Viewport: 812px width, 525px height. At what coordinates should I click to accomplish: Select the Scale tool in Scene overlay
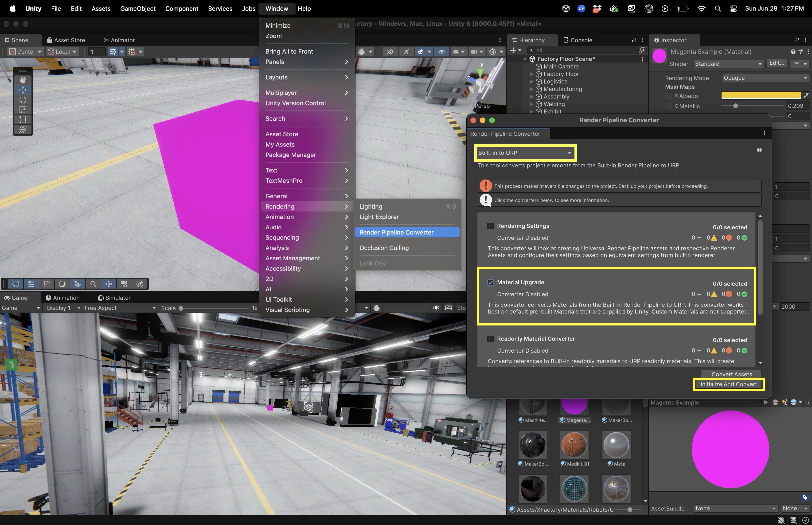pos(23,110)
